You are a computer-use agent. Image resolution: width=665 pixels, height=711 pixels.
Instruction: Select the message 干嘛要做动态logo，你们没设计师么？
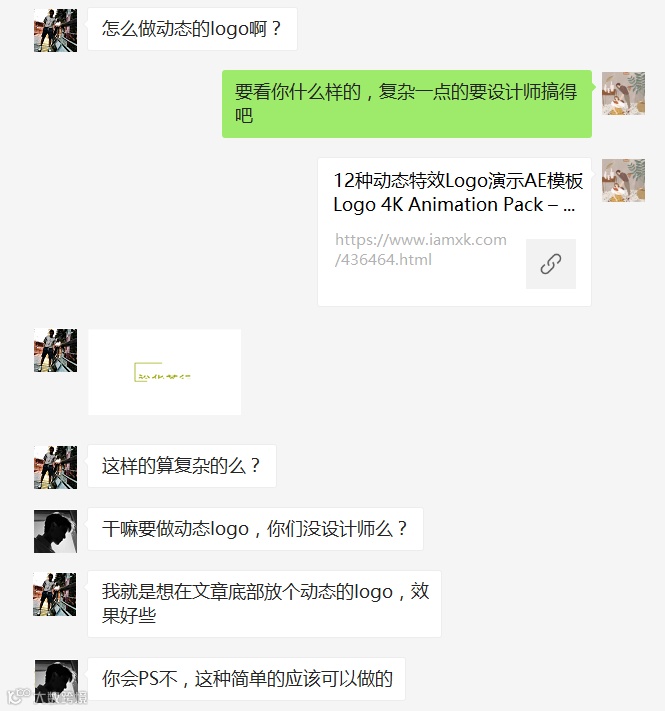[x=255, y=529]
